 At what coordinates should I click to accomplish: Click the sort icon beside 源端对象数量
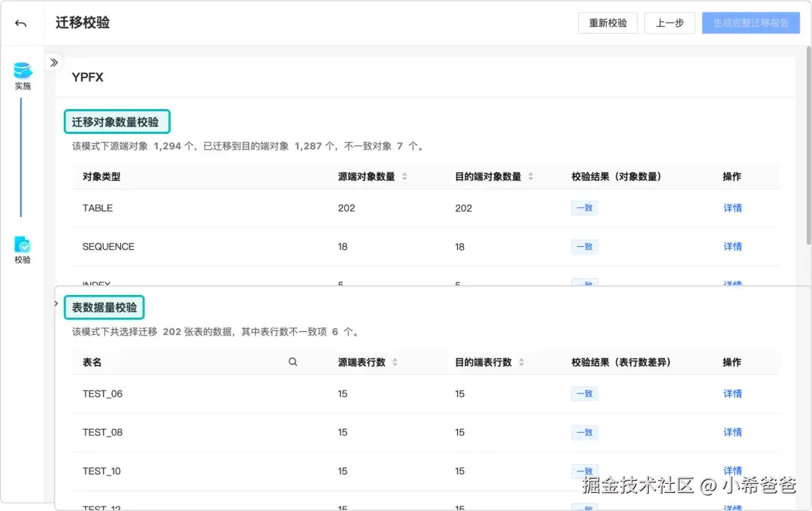tap(404, 175)
